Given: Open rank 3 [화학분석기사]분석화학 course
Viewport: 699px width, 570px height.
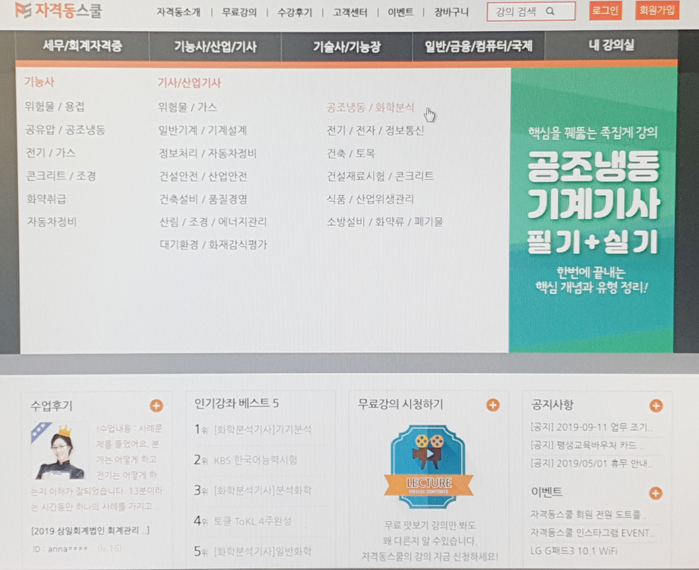Looking at the screenshot, I should click(253, 491).
